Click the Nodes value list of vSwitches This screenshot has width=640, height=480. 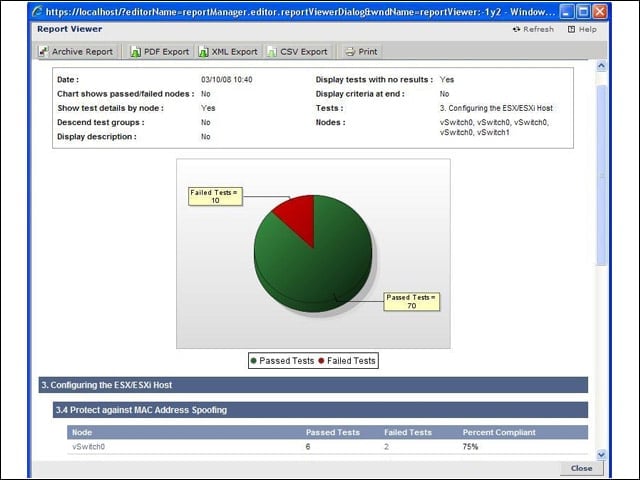[494, 127]
